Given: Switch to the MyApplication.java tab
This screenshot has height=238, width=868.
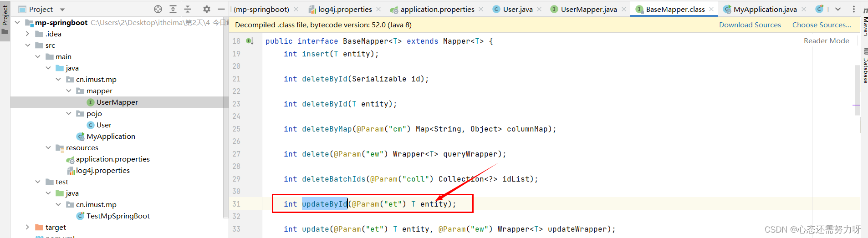Looking at the screenshot, I should pyautogui.click(x=765, y=9).
